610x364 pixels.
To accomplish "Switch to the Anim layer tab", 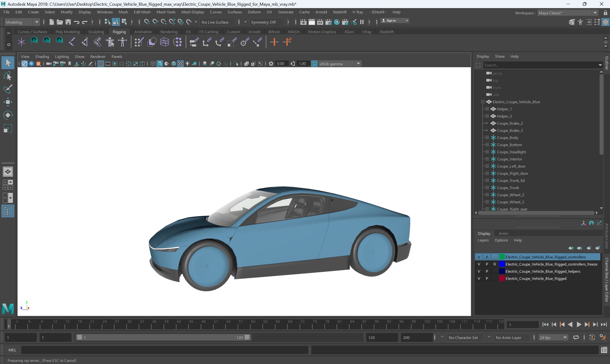I will coord(503,234).
